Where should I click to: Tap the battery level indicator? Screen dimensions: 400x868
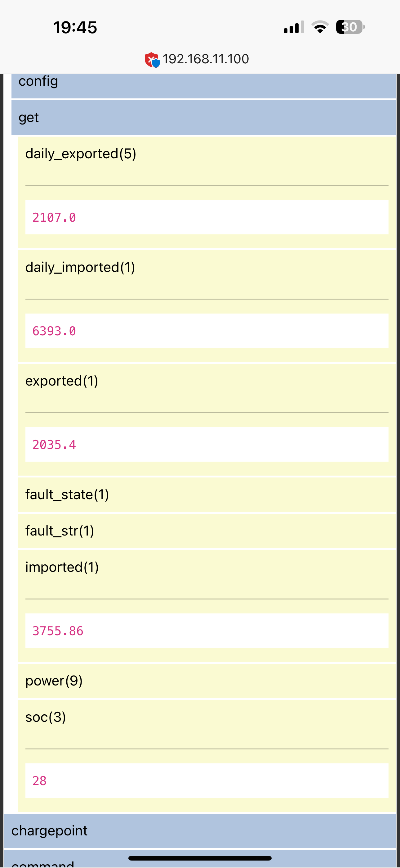pos(350,27)
